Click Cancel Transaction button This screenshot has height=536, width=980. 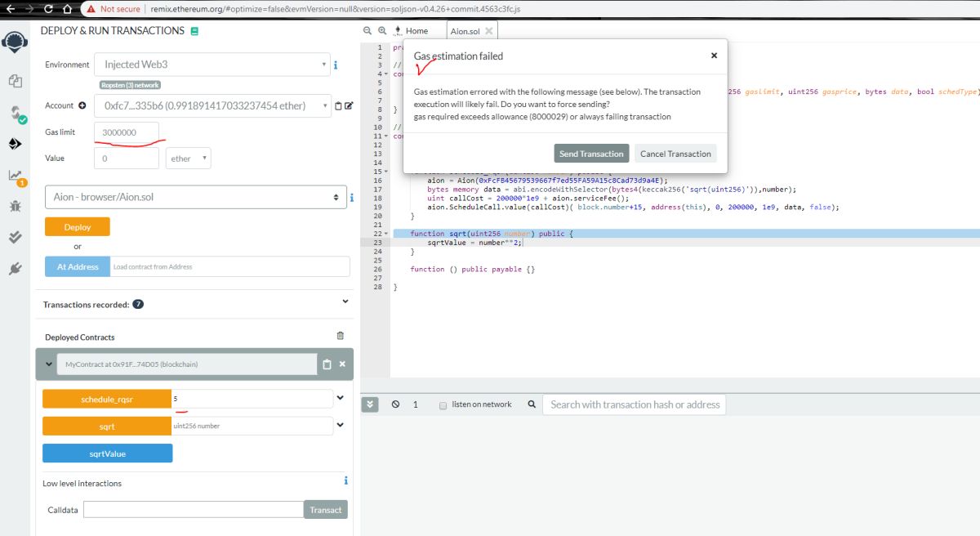coord(675,154)
